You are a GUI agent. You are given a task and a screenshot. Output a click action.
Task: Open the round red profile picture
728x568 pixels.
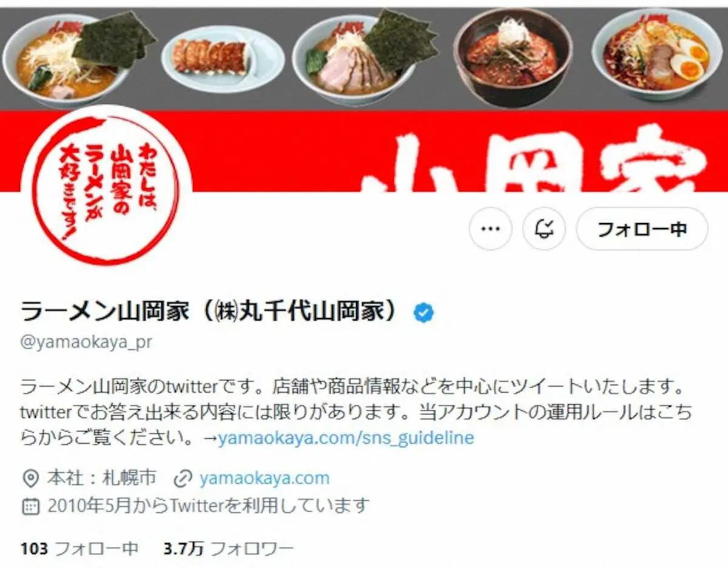click(107, 184)
